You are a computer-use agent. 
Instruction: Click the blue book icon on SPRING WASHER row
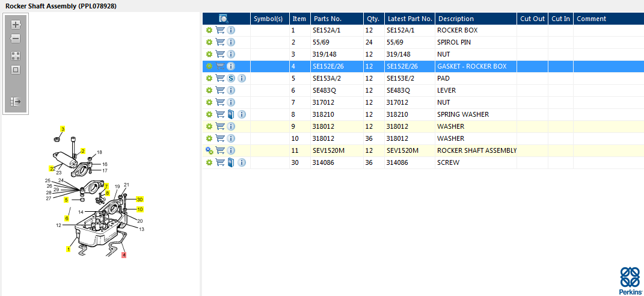pyautogui.click(x=231, y=114)
